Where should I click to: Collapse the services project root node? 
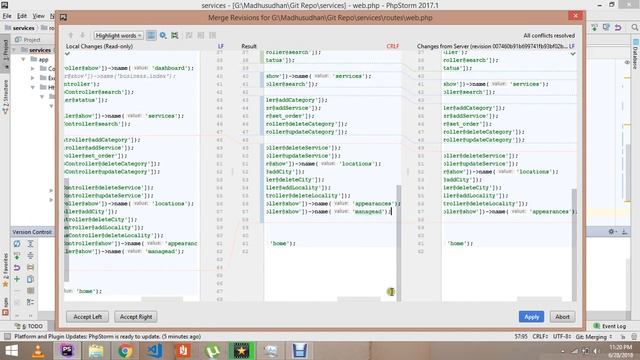tap(15, 50)
